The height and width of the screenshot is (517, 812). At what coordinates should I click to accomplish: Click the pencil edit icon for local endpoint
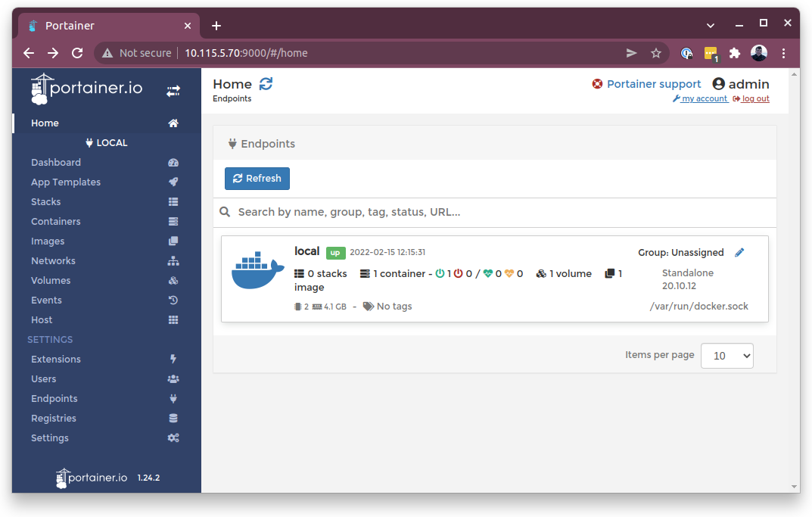tap(739, 253)
